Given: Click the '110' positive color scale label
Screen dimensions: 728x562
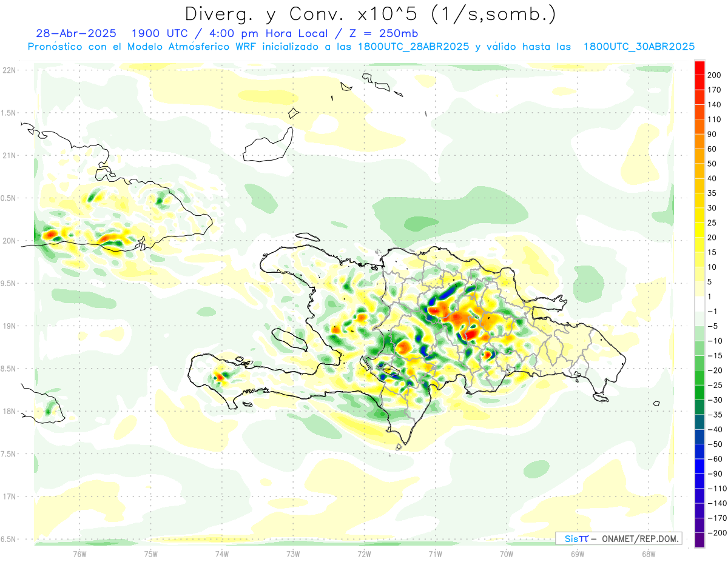Looking at the screenshot, I should [x=715, y=119].
